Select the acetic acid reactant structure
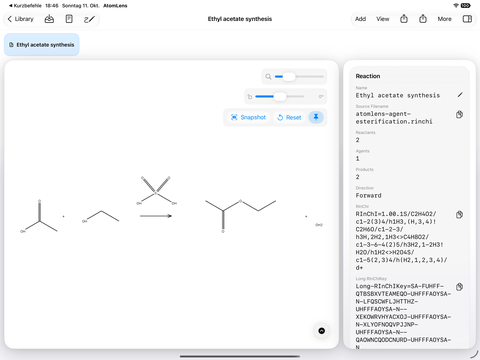The image size is (480, 360). [39, 216]
